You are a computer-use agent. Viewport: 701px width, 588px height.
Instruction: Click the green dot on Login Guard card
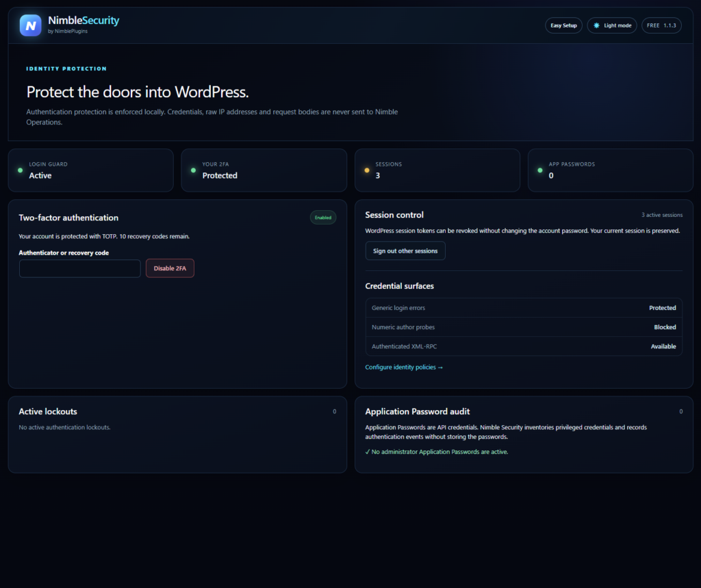[x=20, y=170]
